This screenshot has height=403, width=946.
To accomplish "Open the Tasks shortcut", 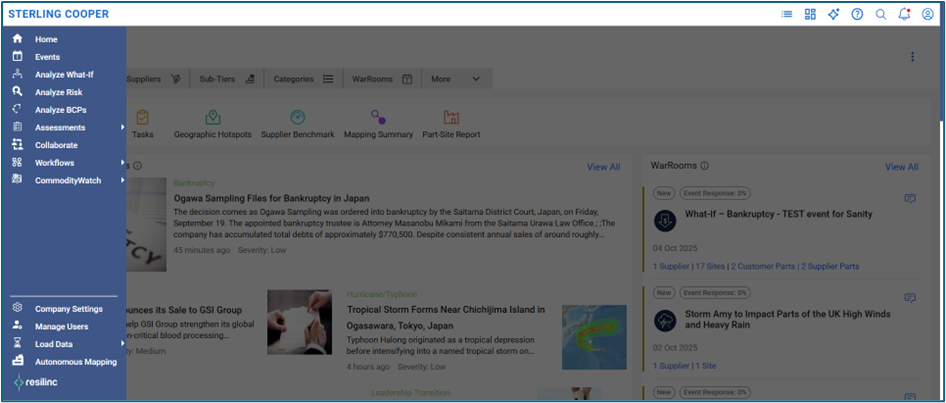I will point(143,124).
